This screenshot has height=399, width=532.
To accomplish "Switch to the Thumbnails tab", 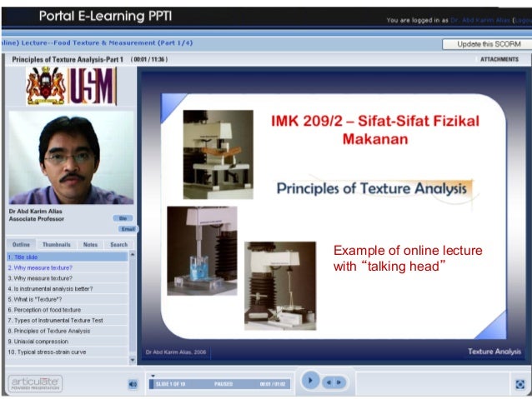I will point(57,244).
